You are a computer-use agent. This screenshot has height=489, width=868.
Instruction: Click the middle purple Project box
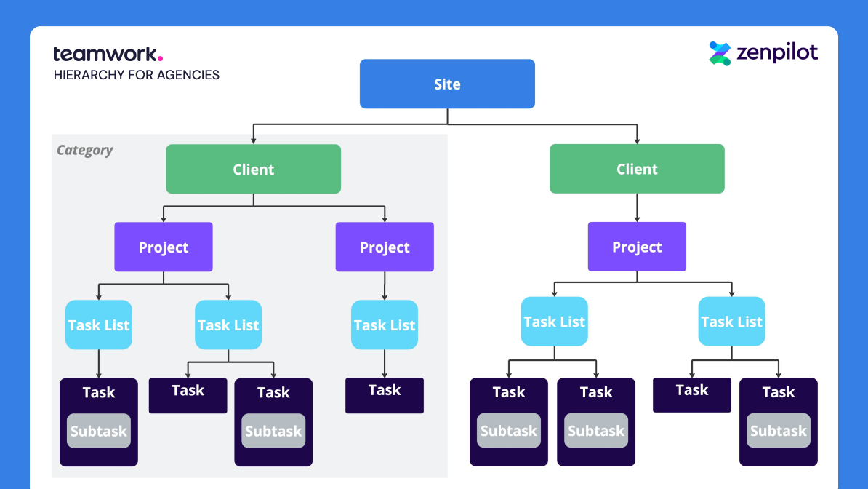(x=385, y=247)
